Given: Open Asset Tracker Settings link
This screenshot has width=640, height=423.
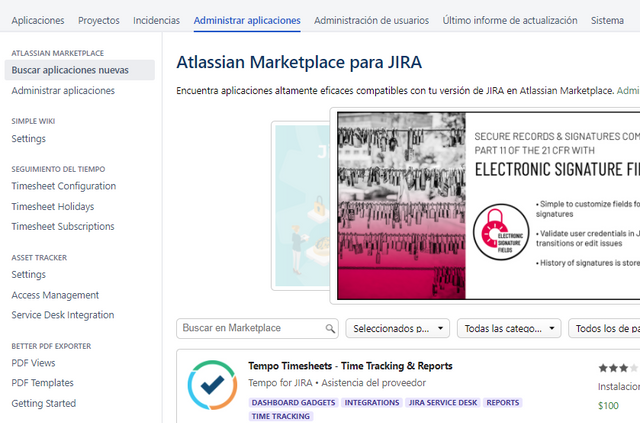Looking at the screenshot, I should [x=29, y=274].
